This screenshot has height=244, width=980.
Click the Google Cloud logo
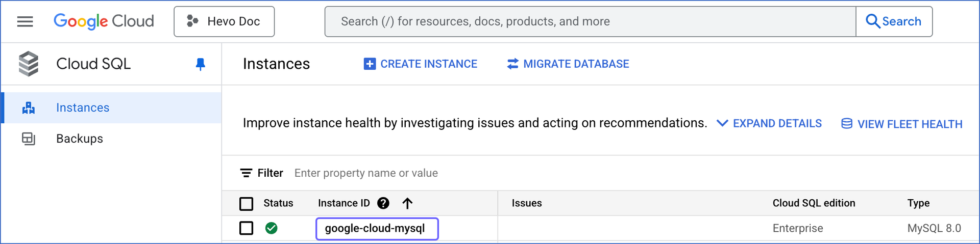(x=104, y=21)
